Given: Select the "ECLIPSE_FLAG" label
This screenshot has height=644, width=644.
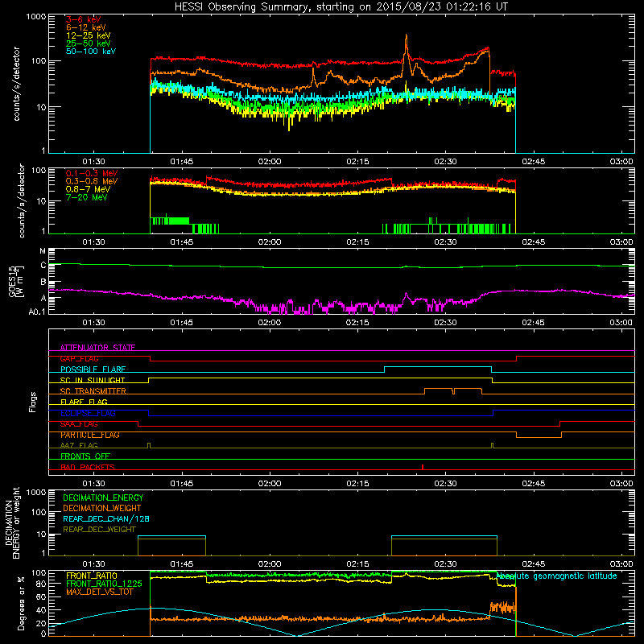Looking at the screenshot, I should [x=88, y=413].
